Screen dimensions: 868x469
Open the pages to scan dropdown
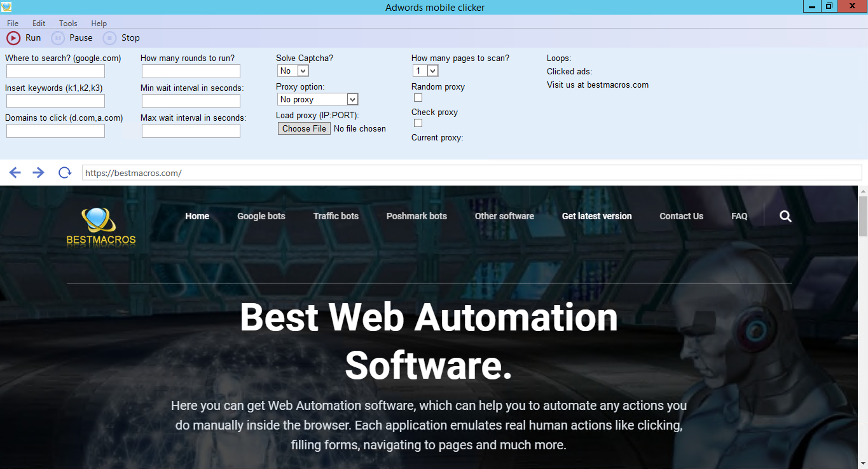pyautogui.click(x=425, y=71)
